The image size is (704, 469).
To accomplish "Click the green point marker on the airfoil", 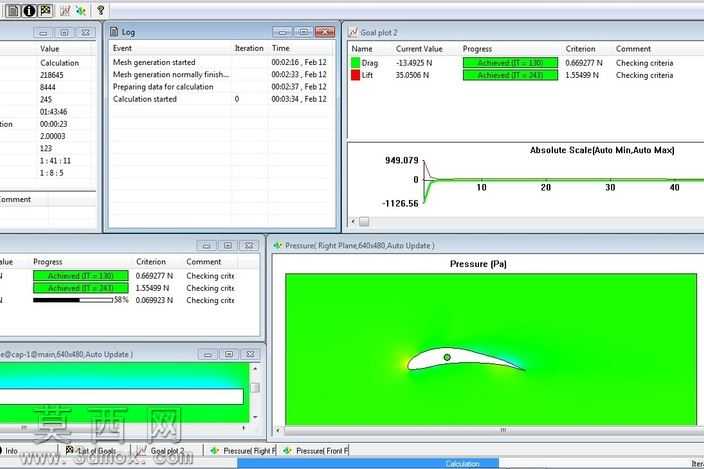I will click(x=447, y=357).
